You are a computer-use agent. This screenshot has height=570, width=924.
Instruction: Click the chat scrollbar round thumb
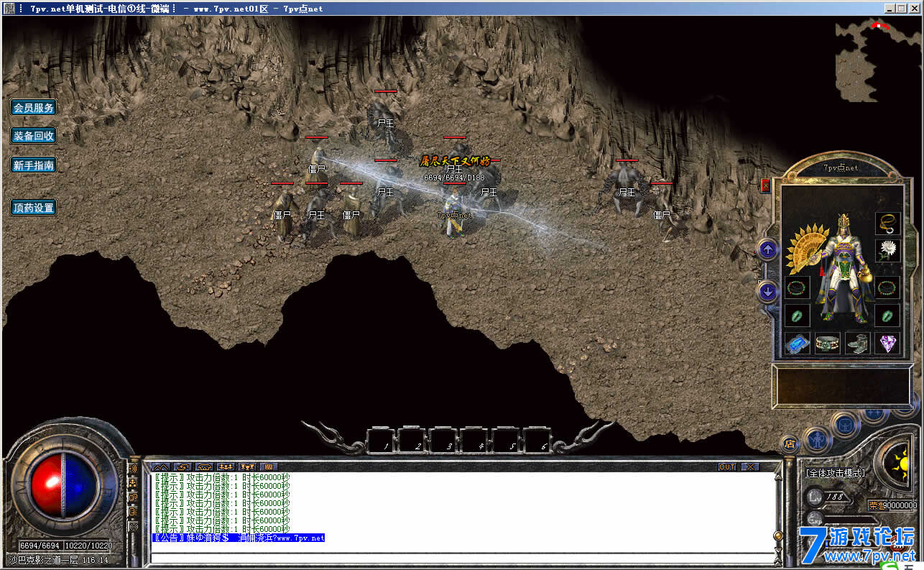[x=777, y=535]
